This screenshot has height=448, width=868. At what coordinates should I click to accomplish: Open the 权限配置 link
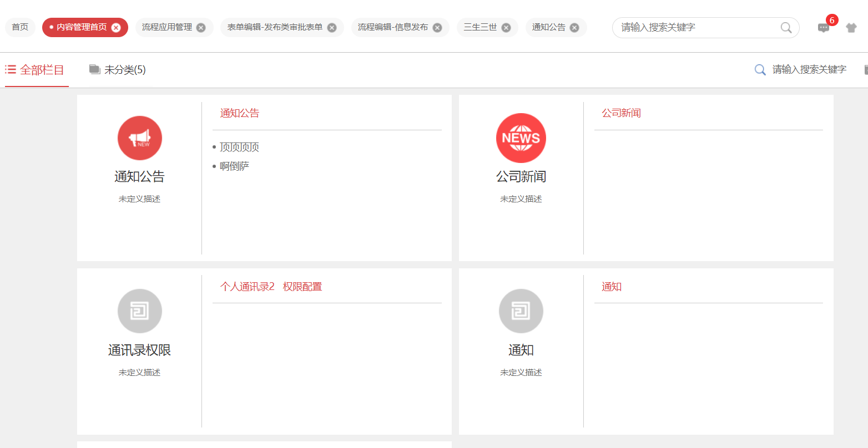302,287
